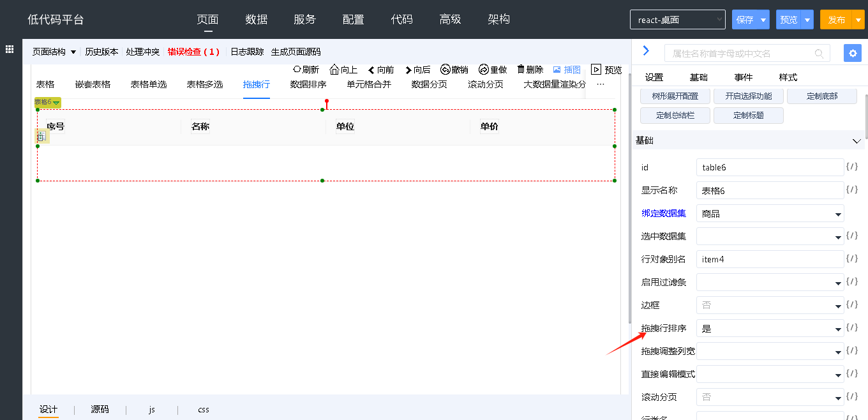
Task: Open the 预览 dropdown arrow in header
Action: click(x=807, y=20)
